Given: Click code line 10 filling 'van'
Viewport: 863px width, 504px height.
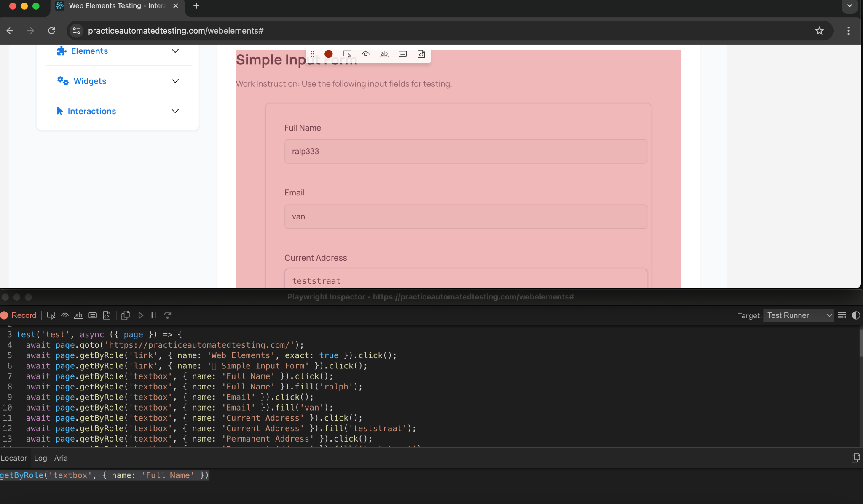Looking at the screenshot, I should 180,408.
